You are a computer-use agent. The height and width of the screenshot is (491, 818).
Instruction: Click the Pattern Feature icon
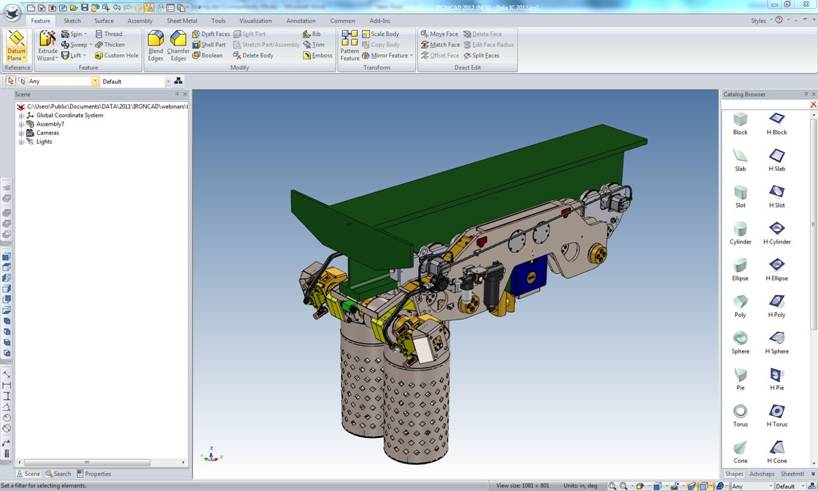[x=349, y=45]
